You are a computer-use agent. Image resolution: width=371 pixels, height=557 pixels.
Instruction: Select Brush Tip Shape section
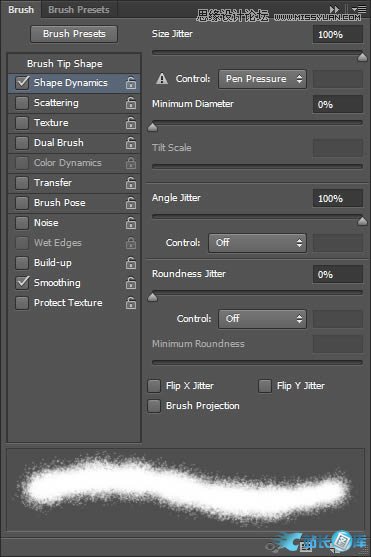coord(74,64)
